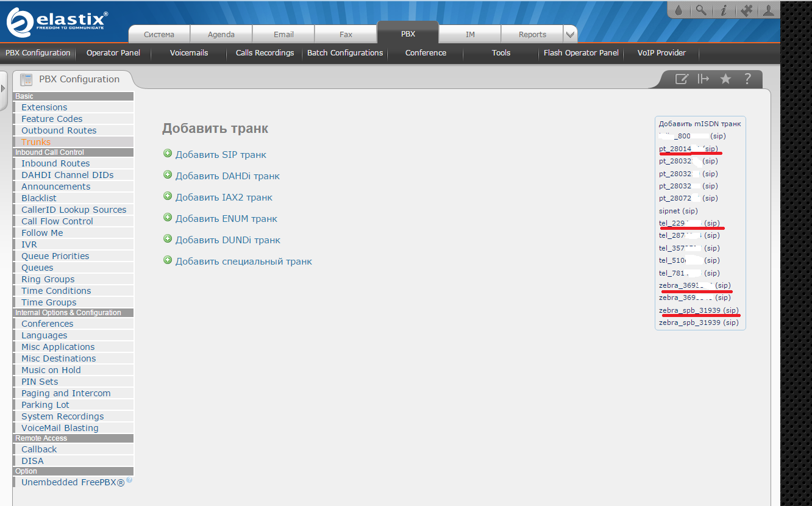Select the sipnet (sip) trunk
The width and height of the screenshot is (812, 506).
point(678,211)
